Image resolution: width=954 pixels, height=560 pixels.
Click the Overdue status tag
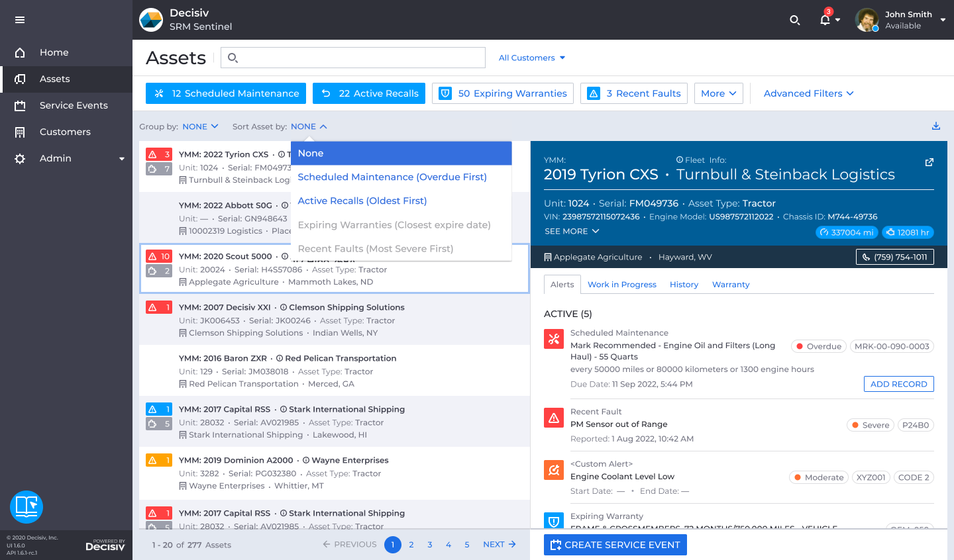click(819, 346)
